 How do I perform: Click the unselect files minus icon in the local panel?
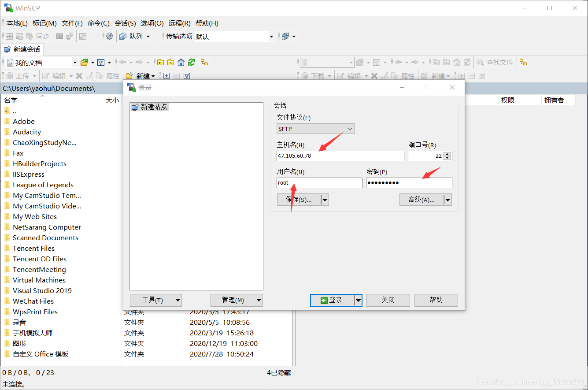tap(177, 76)
